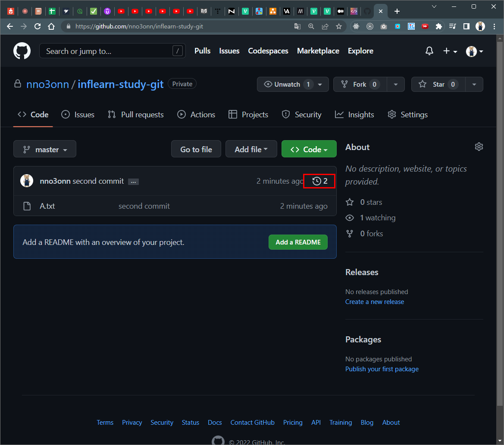This screenshot has width=504, height=445.
Task: Open the inflearn-study-git repository link
Action: click(x=121, y=84)
